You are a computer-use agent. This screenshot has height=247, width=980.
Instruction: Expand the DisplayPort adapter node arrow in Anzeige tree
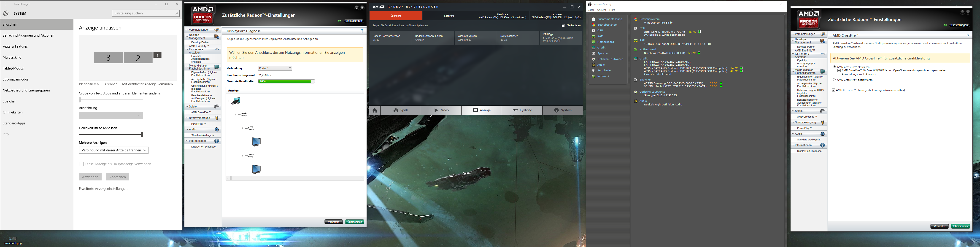coord(229,101)
